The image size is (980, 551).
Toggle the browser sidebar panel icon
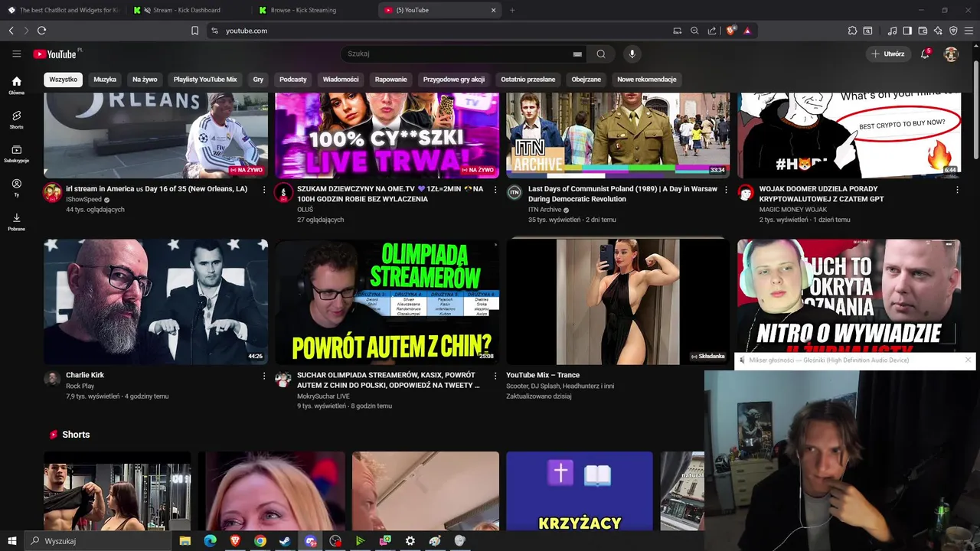pyautogui.click(x=907, y=31)
